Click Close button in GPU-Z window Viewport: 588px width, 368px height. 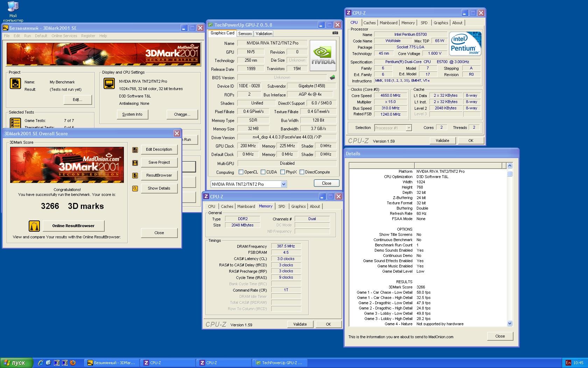click(x=326, y=183)
